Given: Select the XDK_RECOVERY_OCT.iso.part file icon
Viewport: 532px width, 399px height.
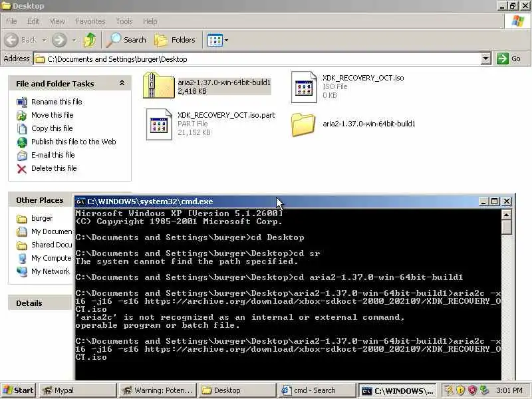Looking at the screenshot, I should click(159, 124).
